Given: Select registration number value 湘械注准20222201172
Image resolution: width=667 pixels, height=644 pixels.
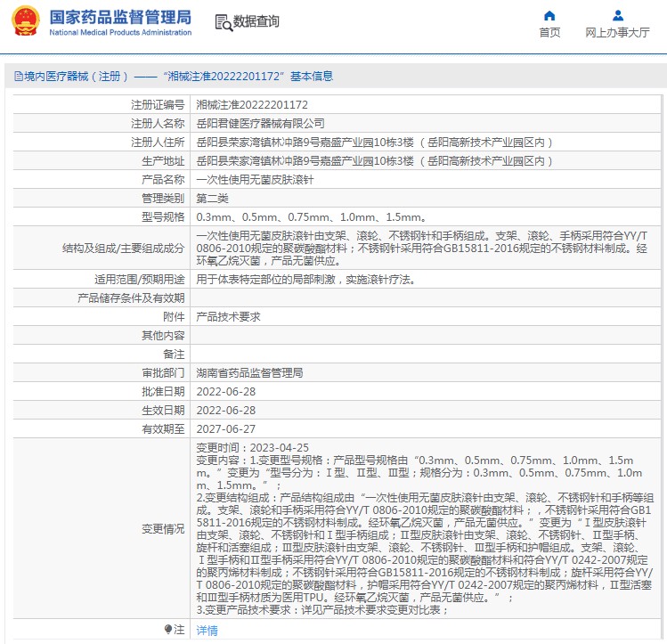Looking at the screenshot, I should click(x=252, y=104).
